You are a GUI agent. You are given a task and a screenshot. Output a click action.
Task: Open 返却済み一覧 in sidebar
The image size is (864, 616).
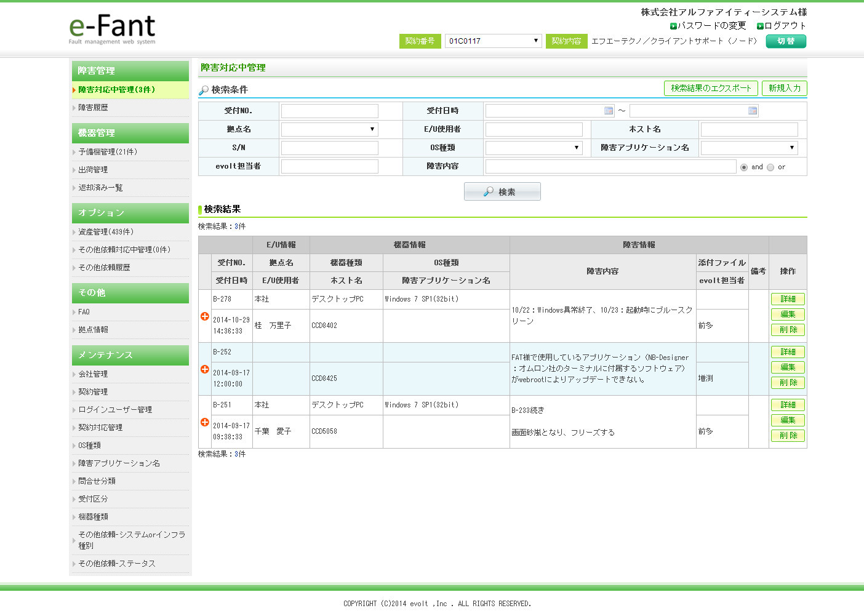(100, 188)
